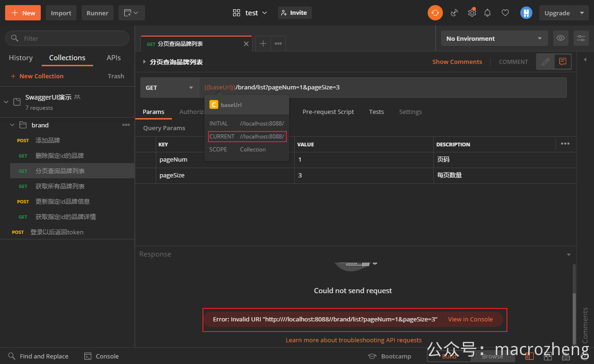Collapse the Response section arrow

(569, 254)
